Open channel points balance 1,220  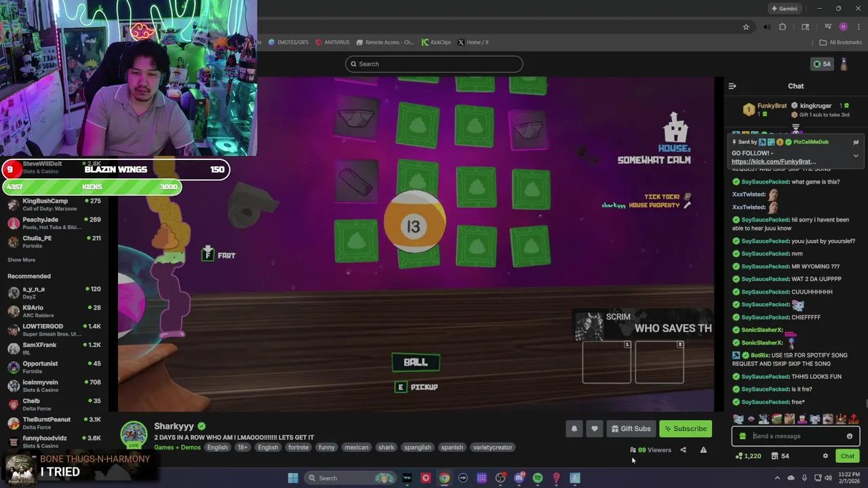pyautogui.click(x=747, y=456)
